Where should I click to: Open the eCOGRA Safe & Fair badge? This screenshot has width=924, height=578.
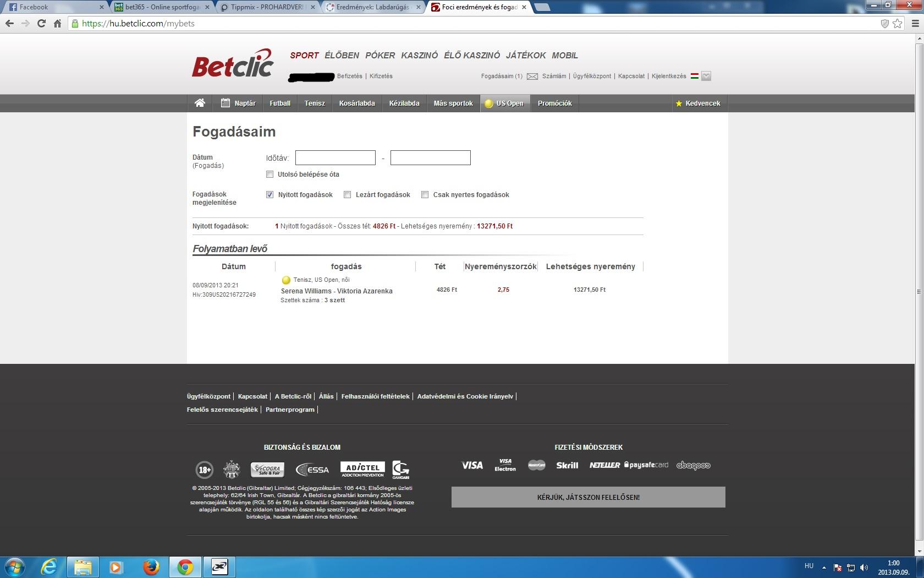point(267,470)
